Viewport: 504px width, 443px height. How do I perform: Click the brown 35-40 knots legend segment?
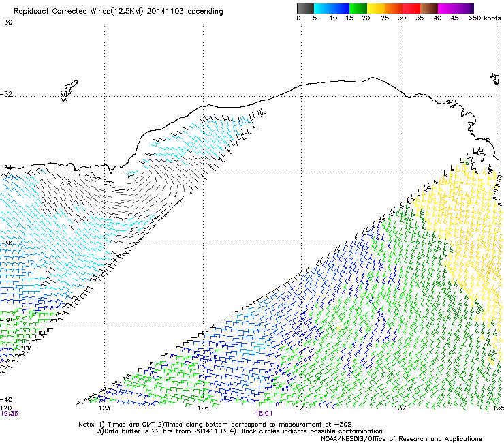(x=429, y=8)
